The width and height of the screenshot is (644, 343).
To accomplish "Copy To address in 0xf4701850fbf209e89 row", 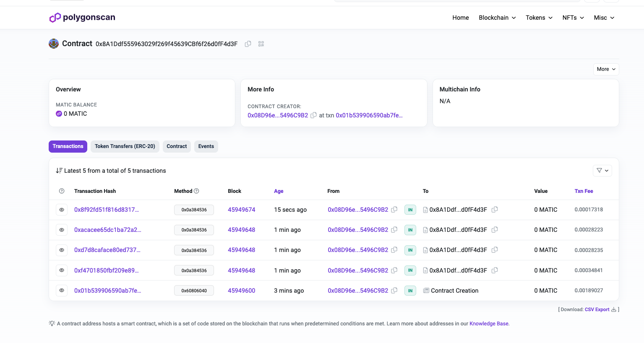I will click(x=495, y=270).
